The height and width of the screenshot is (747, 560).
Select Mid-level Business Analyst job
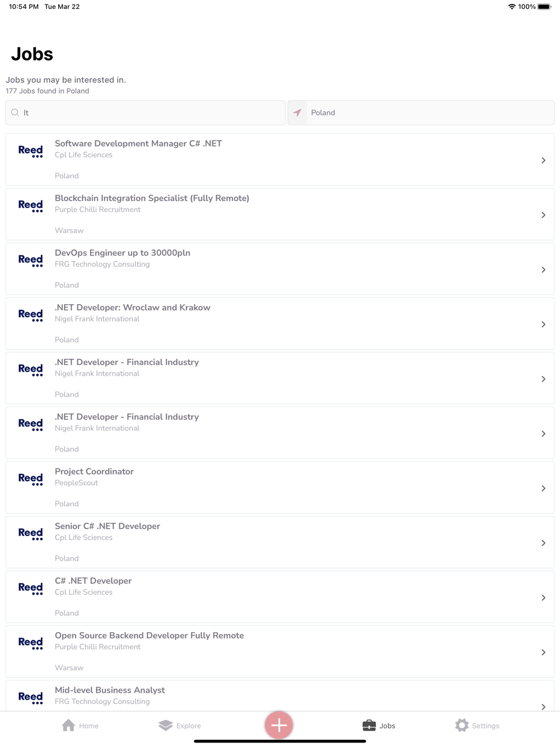pyautogui.click(x=280, y=695)
